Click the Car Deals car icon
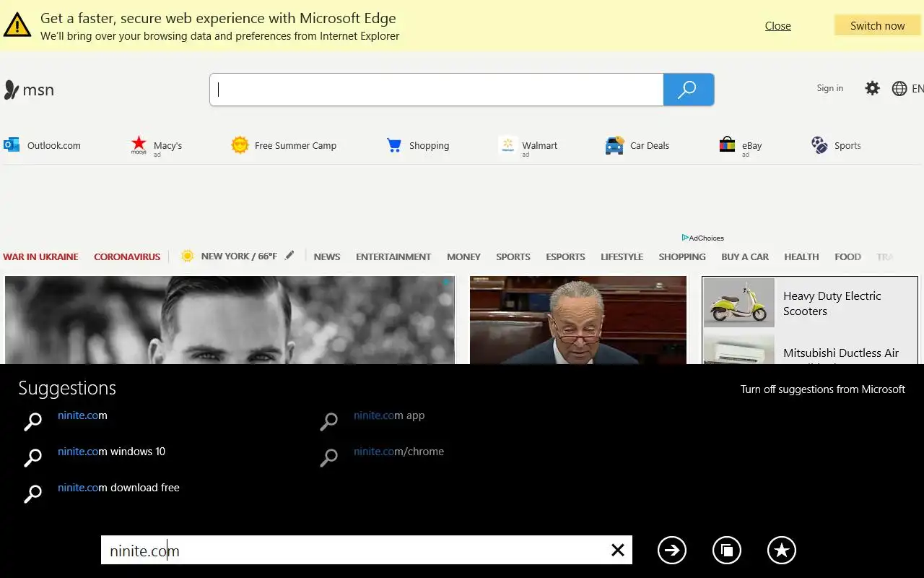Screen dimensions: 924x578 tap(614, 145)
